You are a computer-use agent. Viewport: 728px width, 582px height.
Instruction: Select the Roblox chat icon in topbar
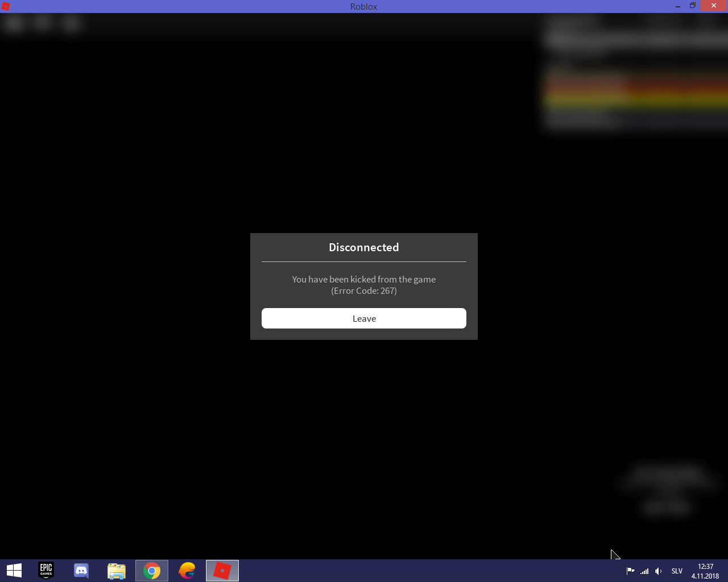[x=43, y=23]
